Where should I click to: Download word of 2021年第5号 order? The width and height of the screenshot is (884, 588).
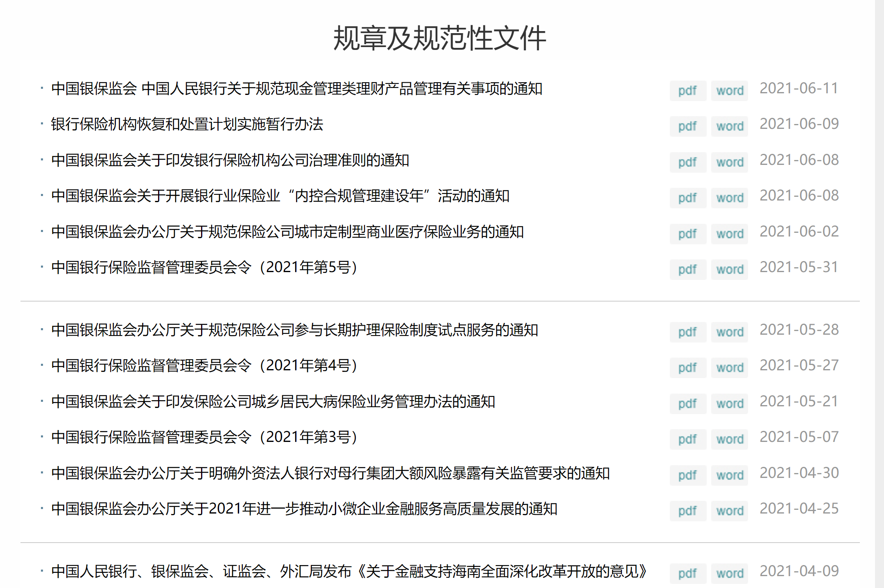pyautogui.click(x=730, y=269)
